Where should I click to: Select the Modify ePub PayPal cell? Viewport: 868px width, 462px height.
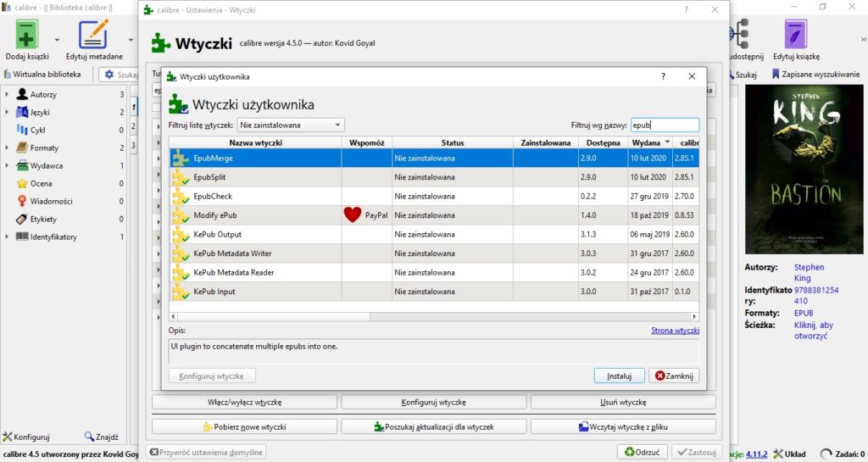click(366, 215)
